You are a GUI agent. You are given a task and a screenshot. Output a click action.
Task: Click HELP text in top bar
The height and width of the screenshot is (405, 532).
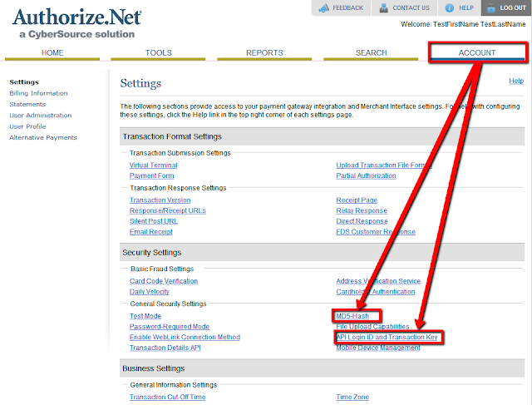point(466,7)
